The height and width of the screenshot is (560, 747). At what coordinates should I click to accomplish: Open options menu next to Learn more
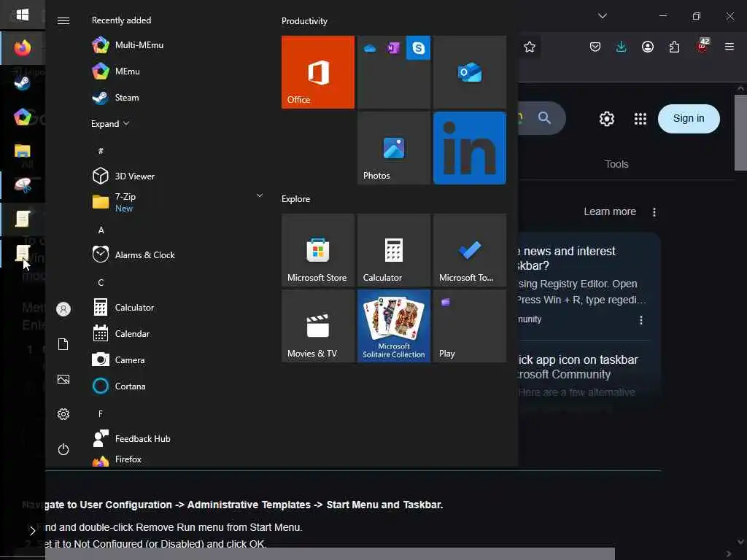coord(654,212)
